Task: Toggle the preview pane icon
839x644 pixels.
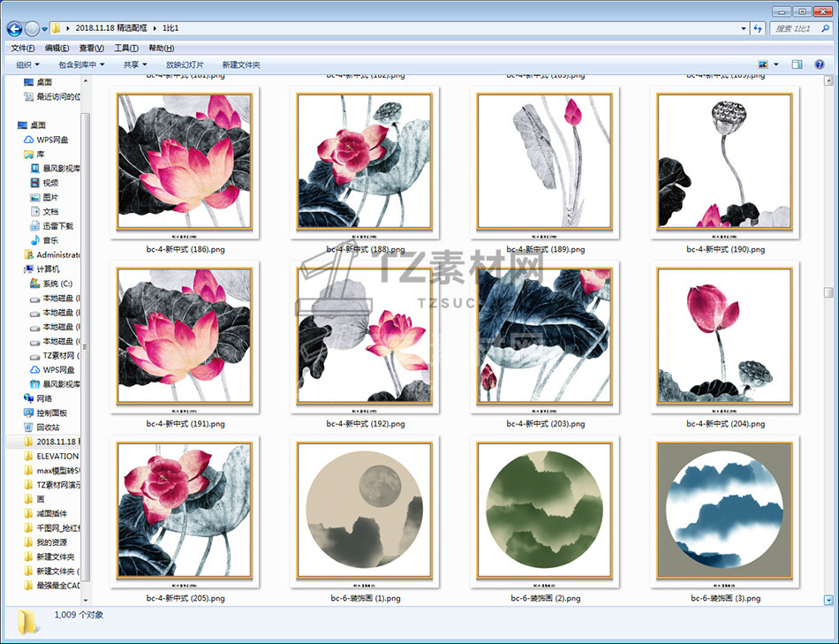Action: pyautogui.click(x=797, y=64)
